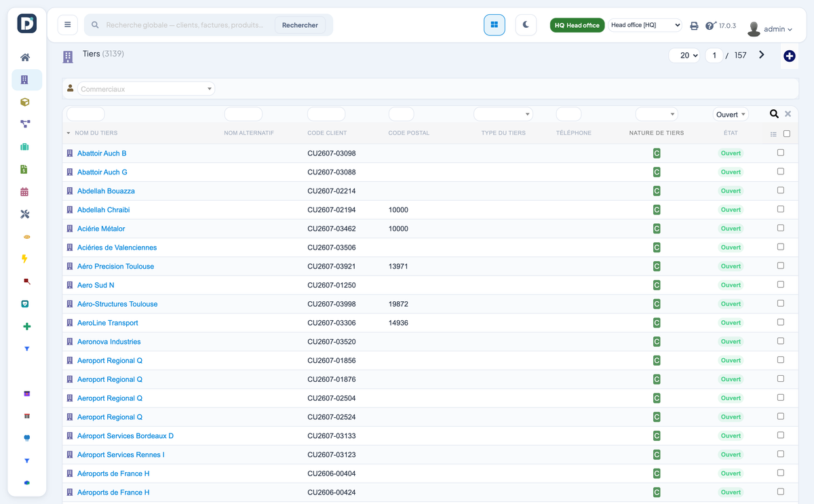Open the Aciéries de Valenciennes link
The height and width of the screenshot is (504, 814).
pos(117,248)
